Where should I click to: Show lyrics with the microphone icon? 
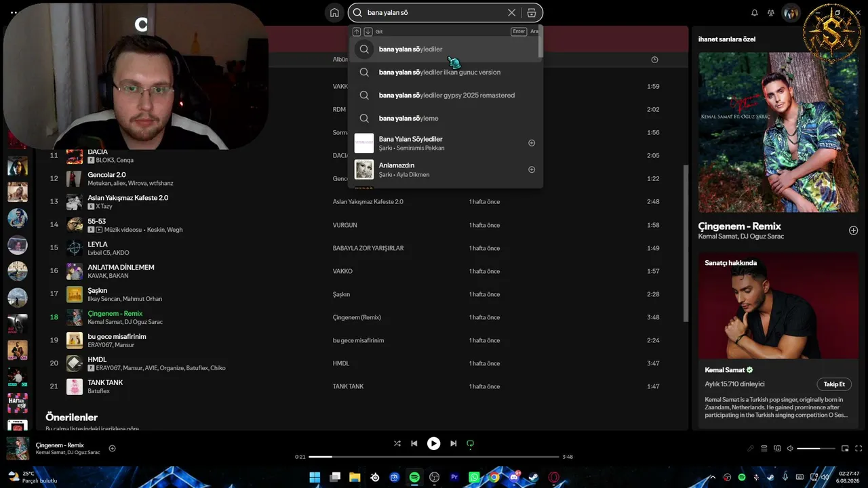point(751,448)
